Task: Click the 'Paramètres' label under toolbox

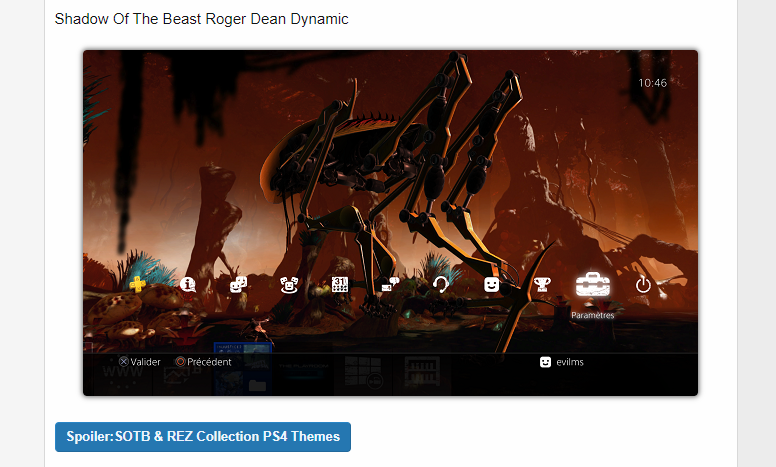Action: coord(592,315)
